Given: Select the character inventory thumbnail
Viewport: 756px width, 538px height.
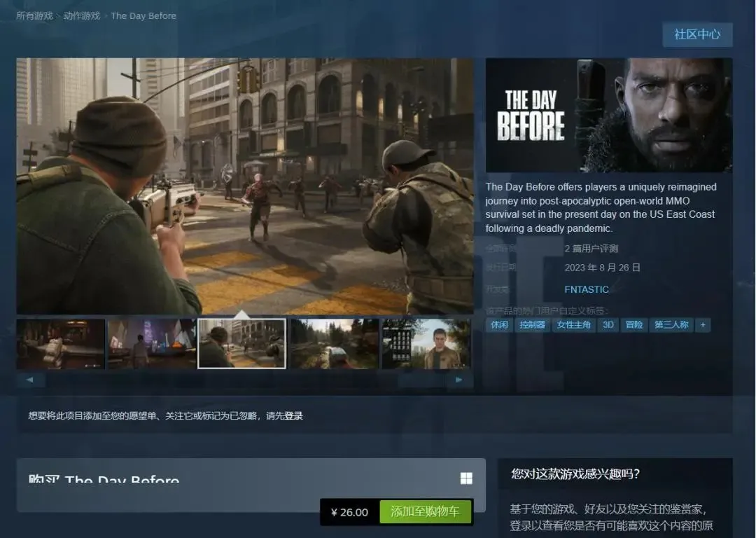Looking at the screenshot, I should [426, 343].
